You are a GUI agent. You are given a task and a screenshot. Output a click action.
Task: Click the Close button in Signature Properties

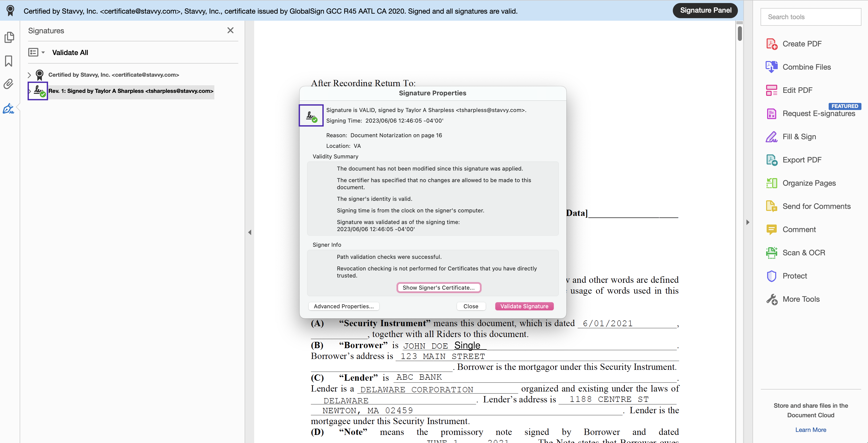click(x=471, y=306)
